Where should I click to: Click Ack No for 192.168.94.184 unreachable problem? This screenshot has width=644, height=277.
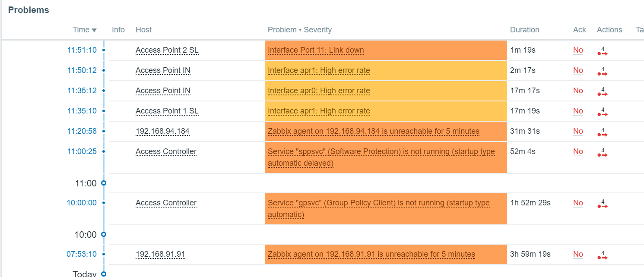tap(578, 131)
